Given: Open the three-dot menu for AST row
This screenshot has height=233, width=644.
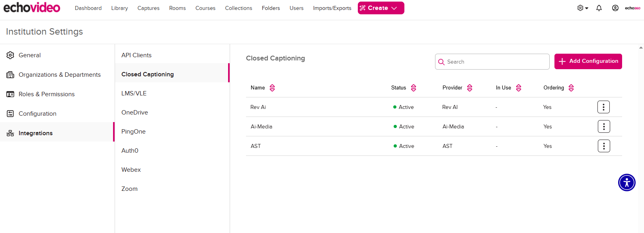Looking at the screenshot, I should point(603,146).
